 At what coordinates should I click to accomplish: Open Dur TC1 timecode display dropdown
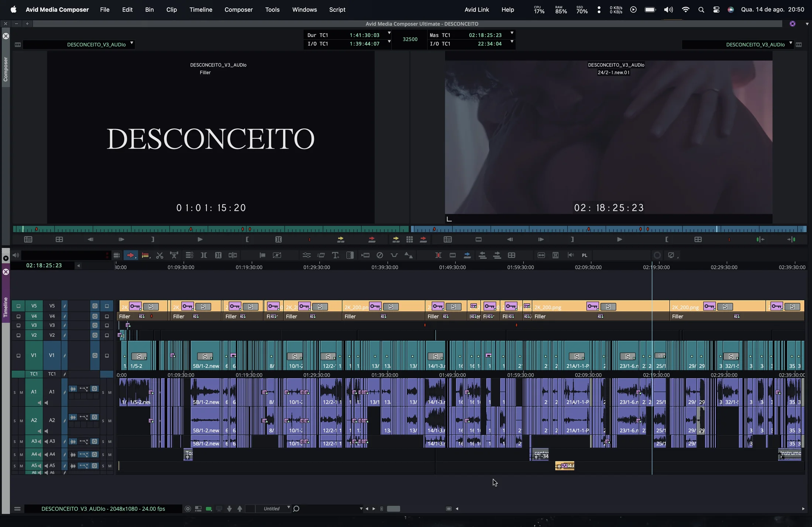pos(389,33)
